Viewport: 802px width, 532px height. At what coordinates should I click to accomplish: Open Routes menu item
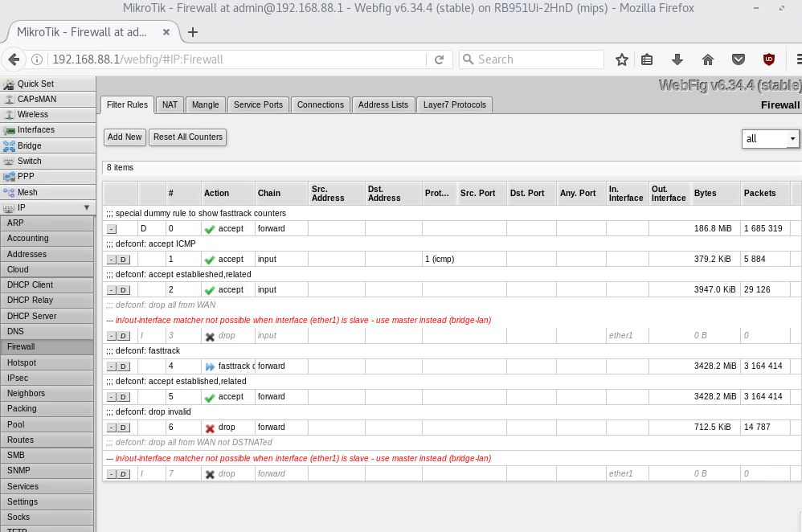[x=47, y=440]
